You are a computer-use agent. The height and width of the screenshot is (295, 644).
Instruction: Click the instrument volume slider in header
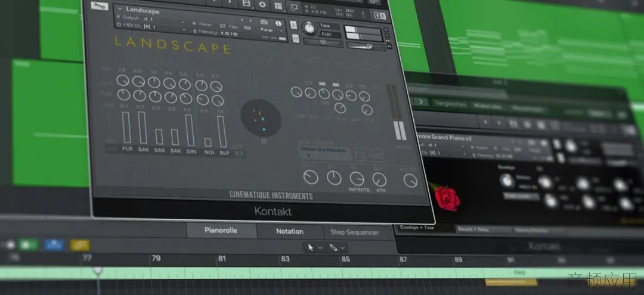coord(365,46)
